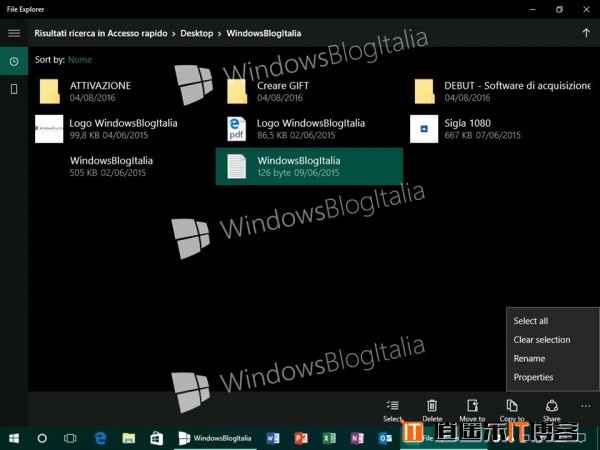Launch Microsoft Edge from taskbar

coord(100,438)
